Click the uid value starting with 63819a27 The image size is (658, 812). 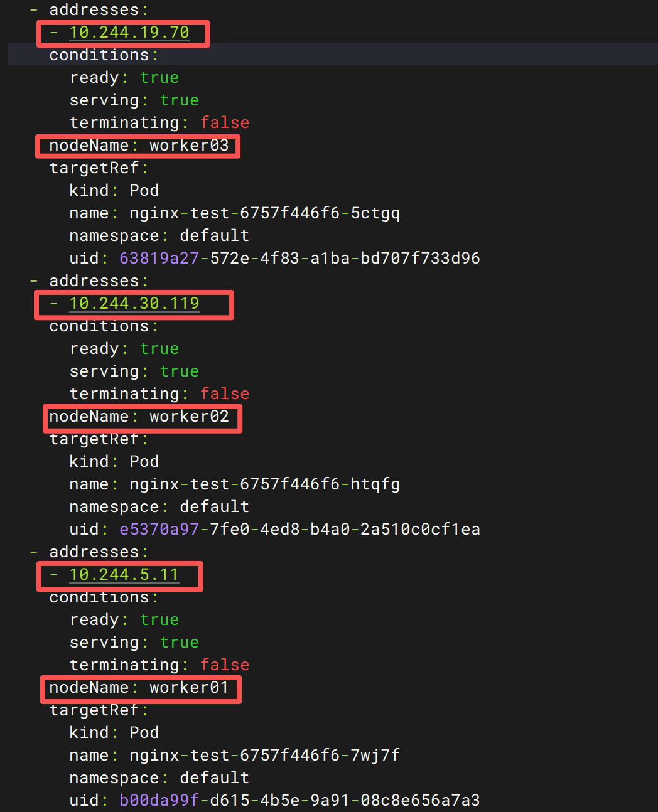tap(299, 258)
